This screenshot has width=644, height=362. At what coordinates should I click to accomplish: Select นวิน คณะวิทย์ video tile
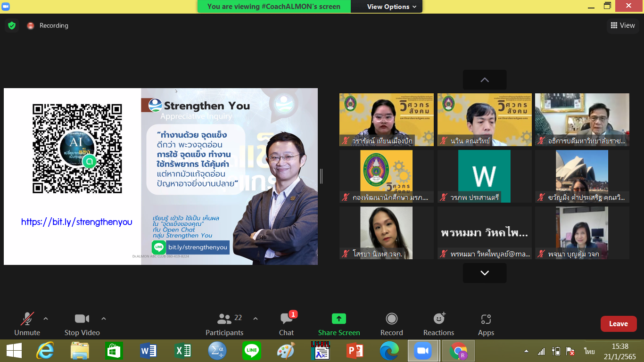pyautogui.click(x=485, y=120)
